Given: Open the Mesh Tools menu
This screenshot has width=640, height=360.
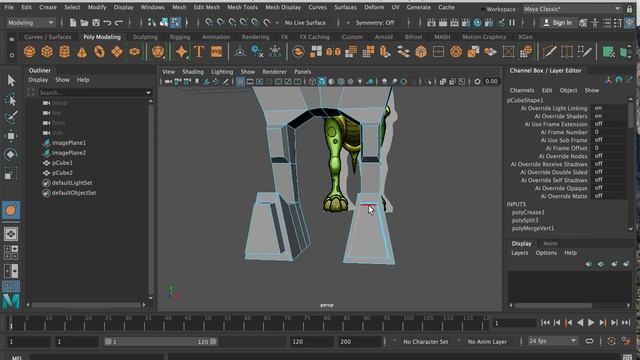Looking at the screenshot, I should pyautogui.click(x=242, y=7).
